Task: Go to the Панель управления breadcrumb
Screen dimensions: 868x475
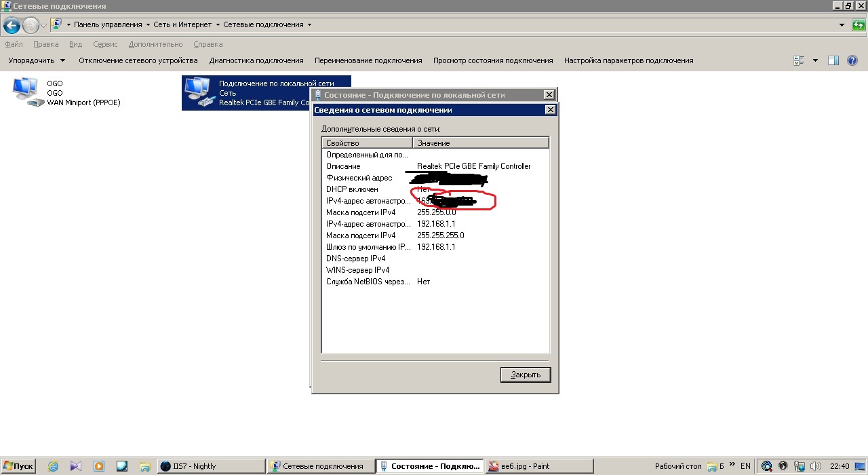Action: [x=108, y=24]
